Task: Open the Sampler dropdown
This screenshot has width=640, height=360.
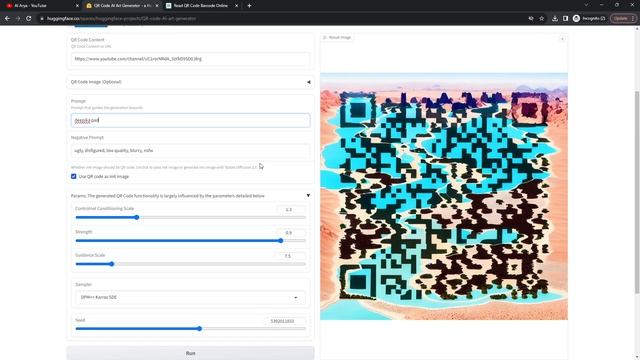Action: point(190,297)
